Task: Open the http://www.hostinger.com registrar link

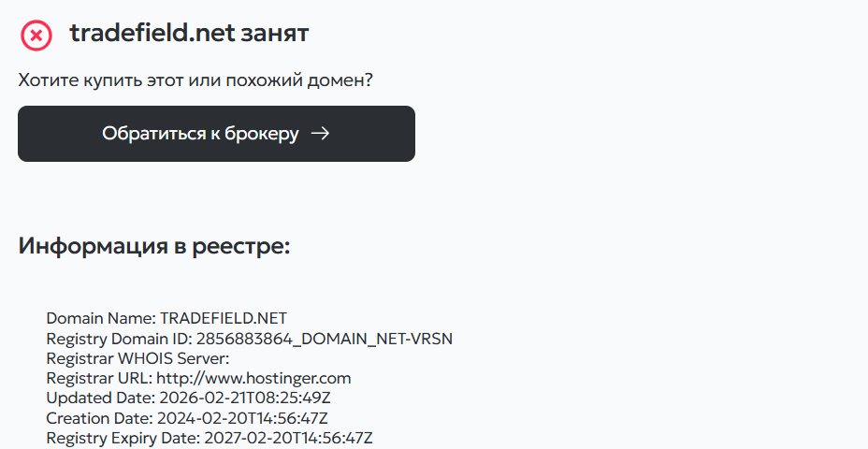Action: 253,378
